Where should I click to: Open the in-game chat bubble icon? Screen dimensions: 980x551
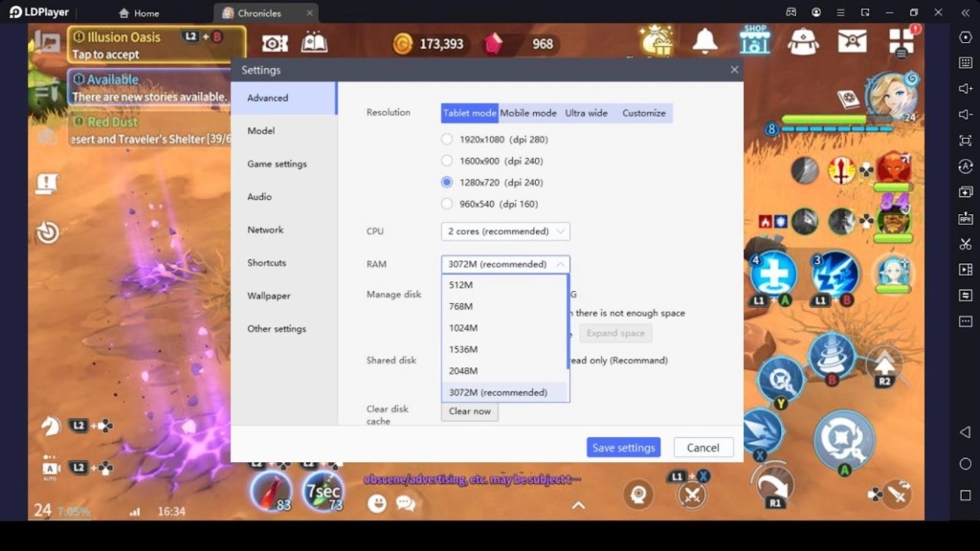tap(406, 503)
